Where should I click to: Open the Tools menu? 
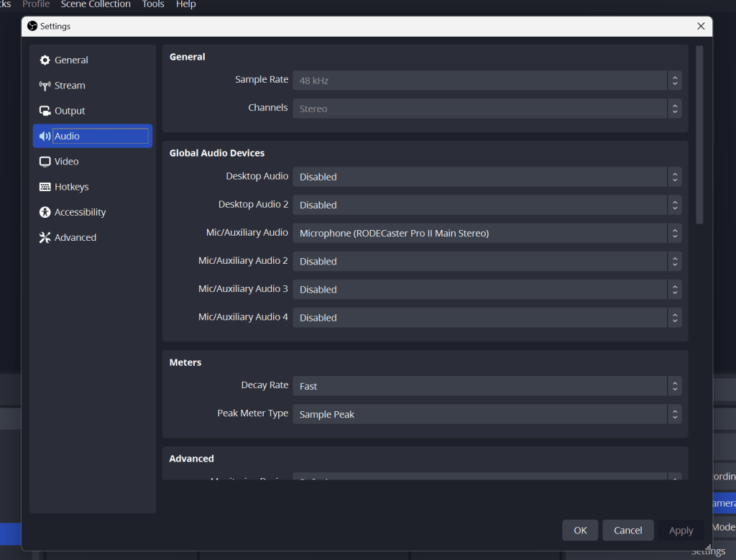tap(153, 4)
